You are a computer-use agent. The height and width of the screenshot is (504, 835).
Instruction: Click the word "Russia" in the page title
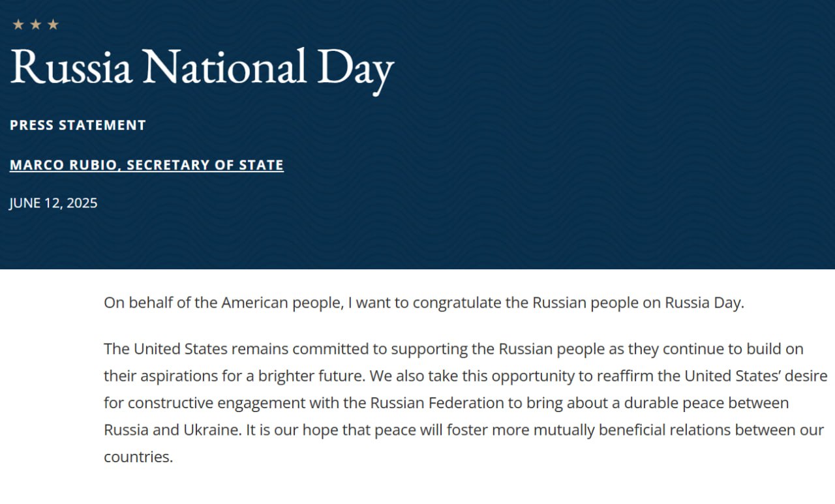coord(71,67)
